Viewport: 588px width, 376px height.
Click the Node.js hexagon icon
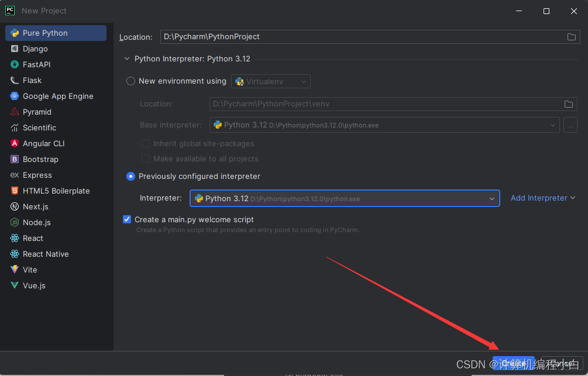click(x=15, y=222)
